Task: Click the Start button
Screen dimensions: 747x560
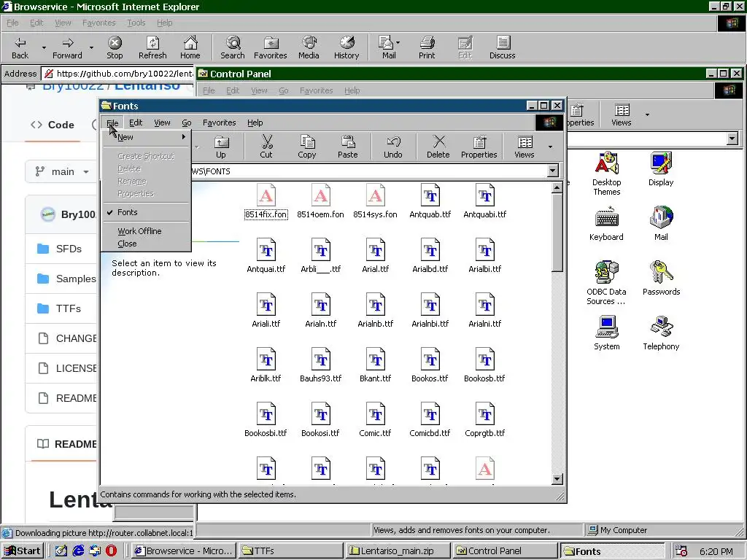Action: 23,551
